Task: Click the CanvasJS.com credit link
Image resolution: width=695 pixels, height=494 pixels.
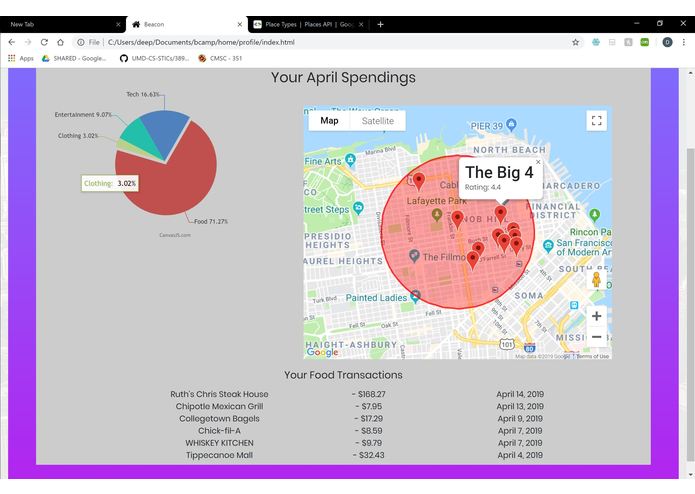Action: (x=175, y=235)
